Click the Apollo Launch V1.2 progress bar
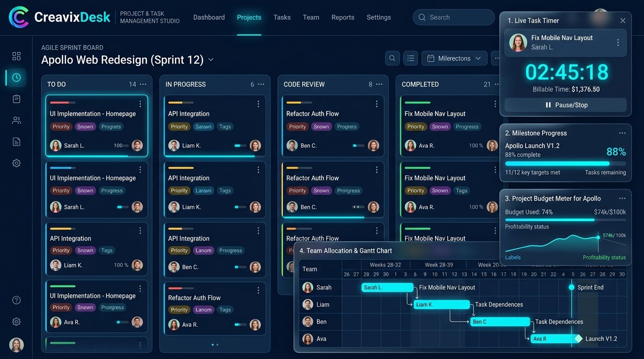The width and height of the screenshot is (644, 359). click(x=565, y=164)
